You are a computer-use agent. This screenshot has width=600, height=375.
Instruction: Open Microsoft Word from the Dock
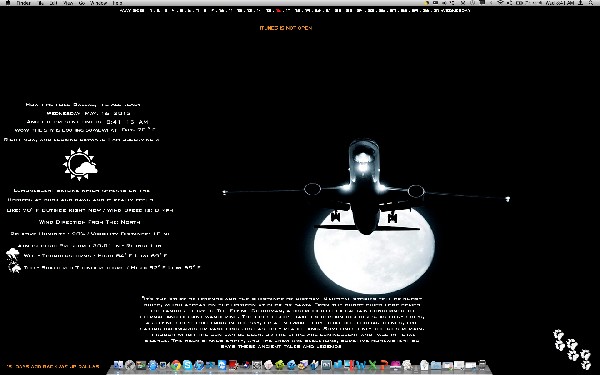(361, 365)
